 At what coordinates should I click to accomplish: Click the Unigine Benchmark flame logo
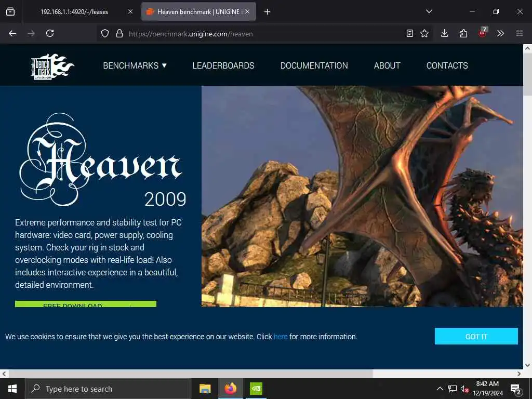pos(52,66)
